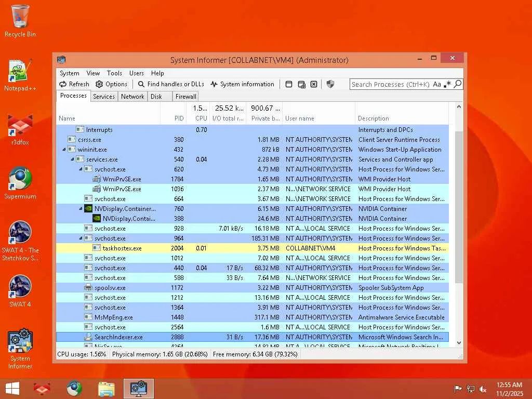Open the System menu
532x399 pixels.
(x=70, y=73)
